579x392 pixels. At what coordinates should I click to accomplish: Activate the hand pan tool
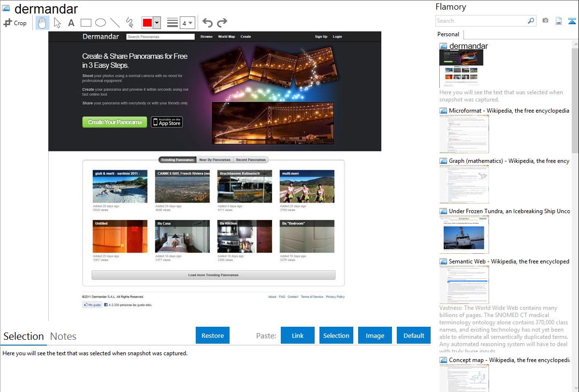click(x=42, y=23)
